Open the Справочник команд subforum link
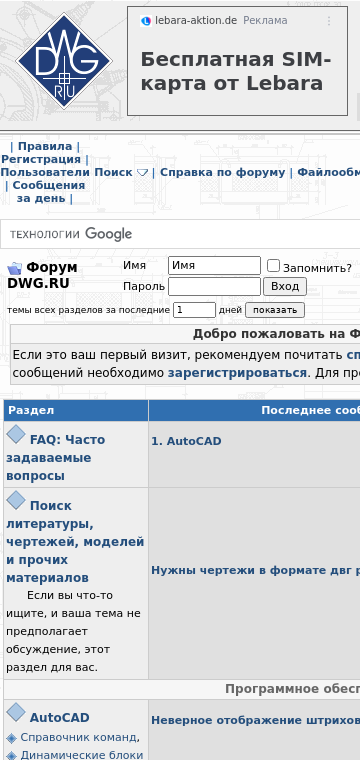The width and height of the screenshot is (360, 760). [78, 737]
